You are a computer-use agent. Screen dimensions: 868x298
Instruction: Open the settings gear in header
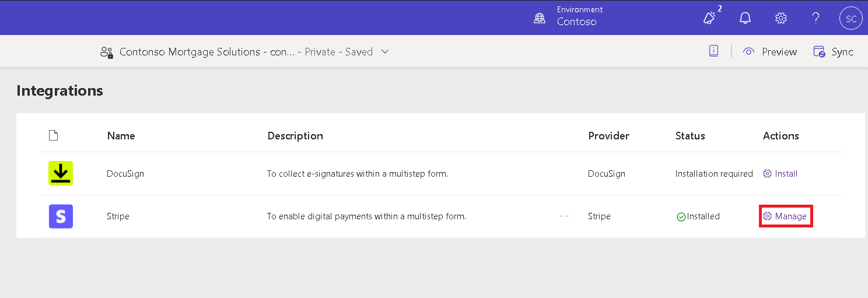pos(780,18)
